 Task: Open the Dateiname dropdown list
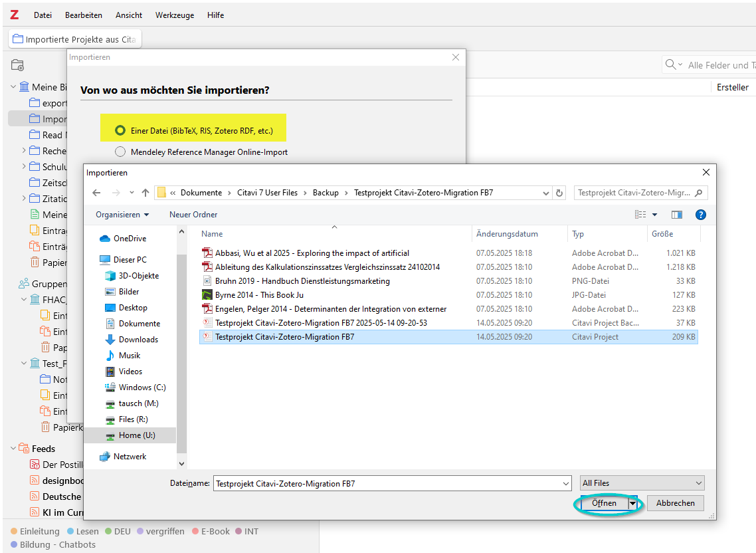tap(565, 483)
